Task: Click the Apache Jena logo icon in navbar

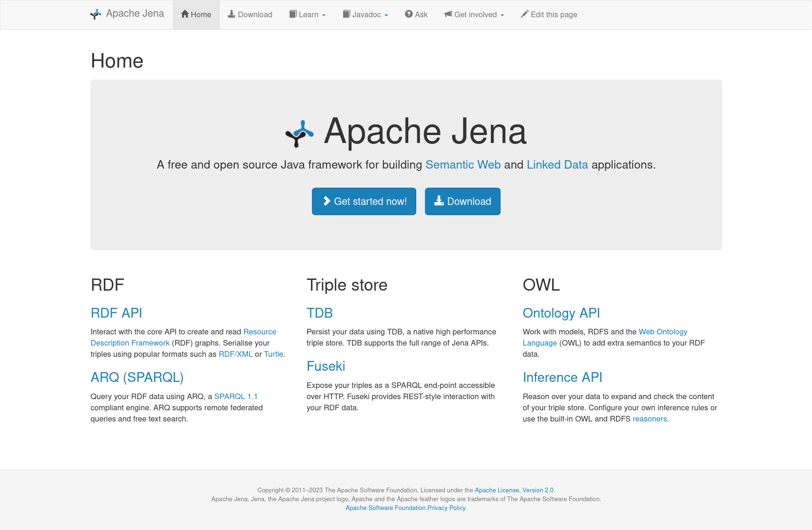Action: click(95, 14)
